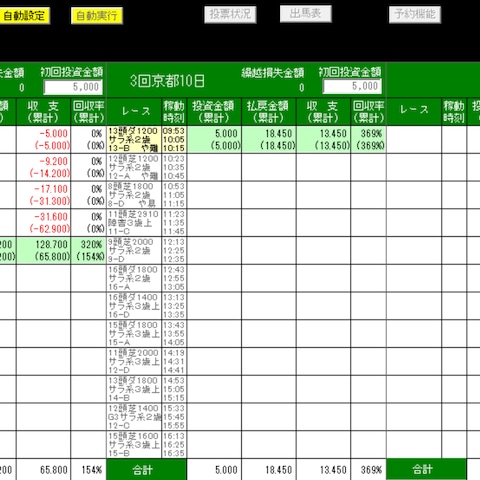Click the 9頭芝2000 race cell

[134, 250]
